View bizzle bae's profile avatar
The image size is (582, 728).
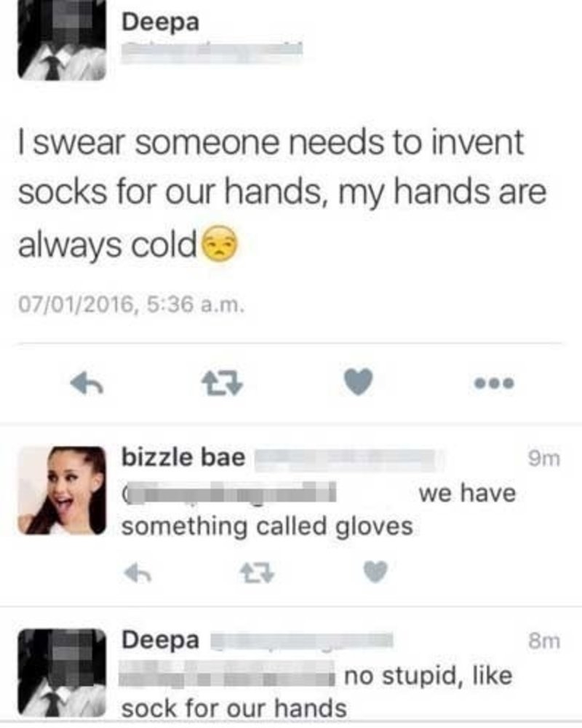point(62,491)
